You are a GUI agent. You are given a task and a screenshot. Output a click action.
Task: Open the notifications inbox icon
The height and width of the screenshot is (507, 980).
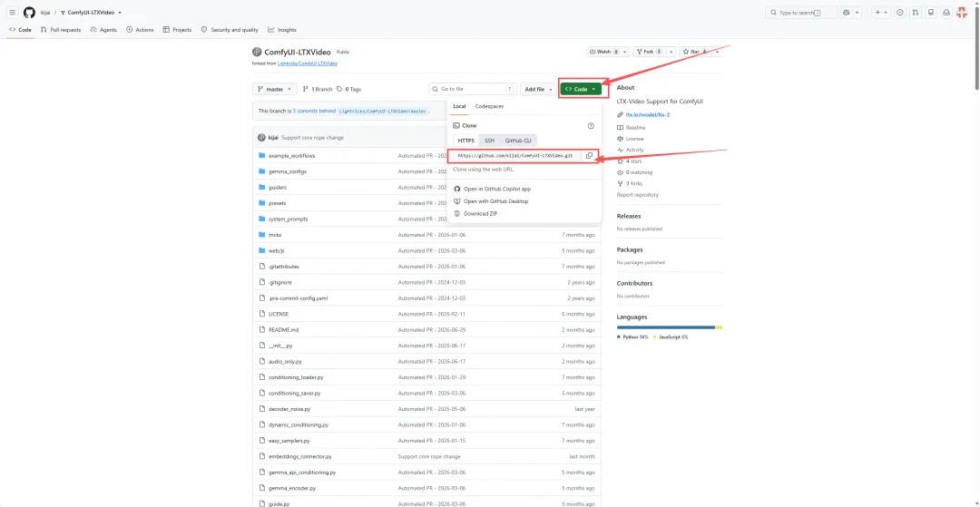[x=946, y=13]
